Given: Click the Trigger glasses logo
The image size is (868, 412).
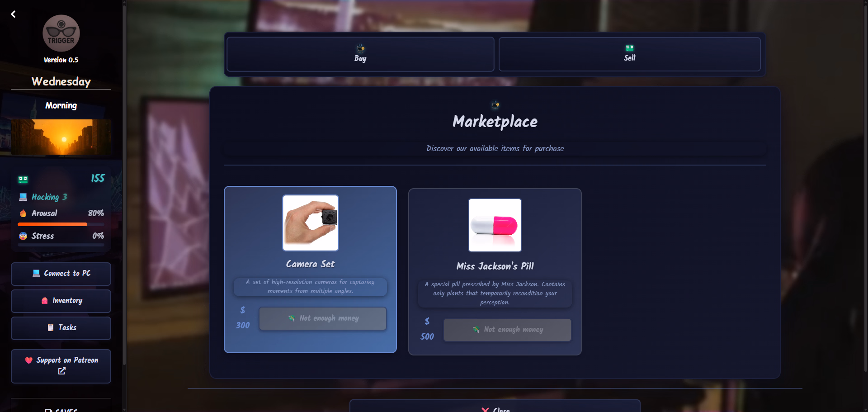Looking at the screenshot, I should click(x=61, y=33).
